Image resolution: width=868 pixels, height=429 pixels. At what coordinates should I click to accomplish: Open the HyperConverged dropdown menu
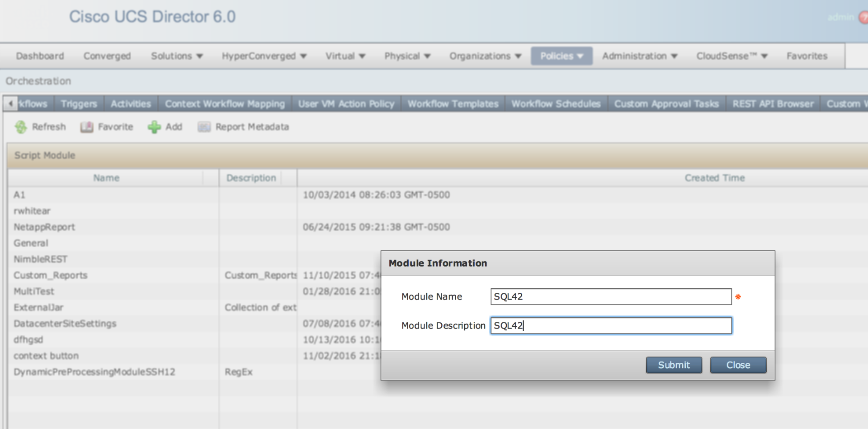264,56
